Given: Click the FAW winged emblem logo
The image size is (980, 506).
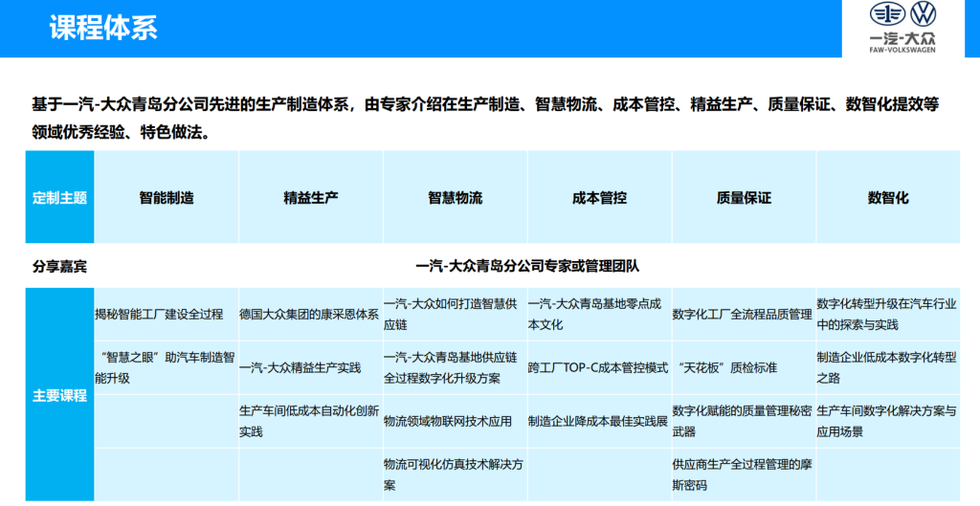Looking at the screenshot, I should [887, 15].
